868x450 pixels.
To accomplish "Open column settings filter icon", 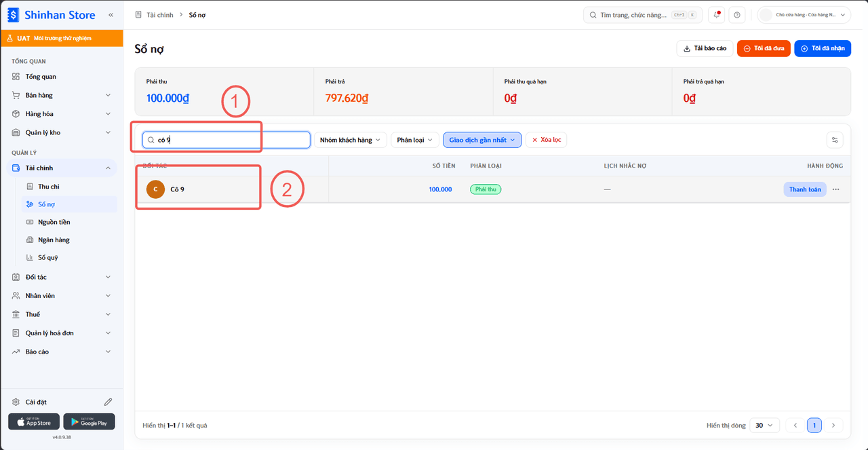I will 835,140.
